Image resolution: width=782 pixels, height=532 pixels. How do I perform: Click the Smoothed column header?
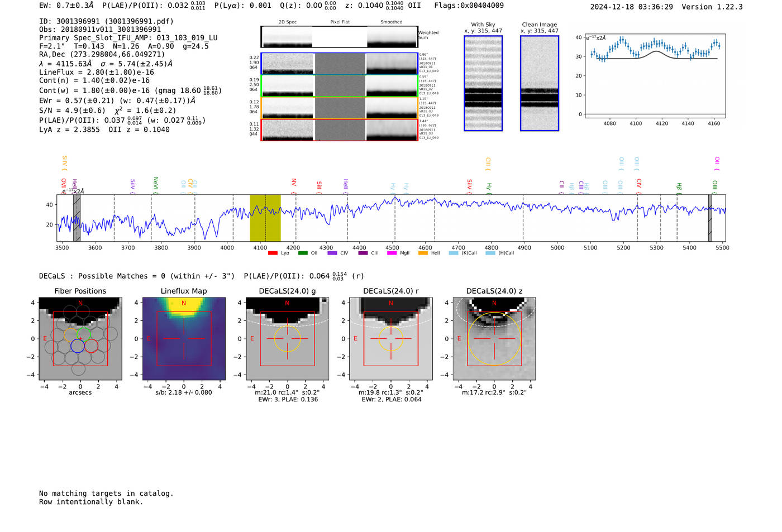[392, 22]
